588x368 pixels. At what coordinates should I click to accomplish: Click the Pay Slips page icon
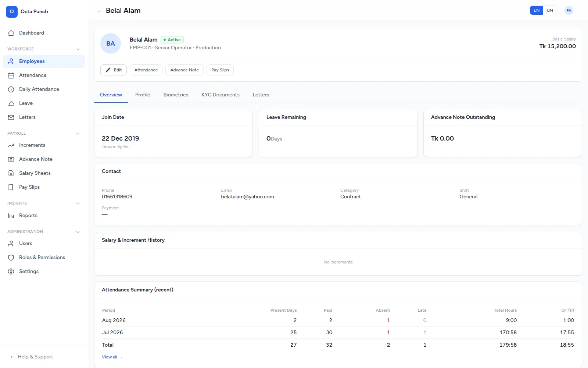pyautogui.click(x=11, y=187)
